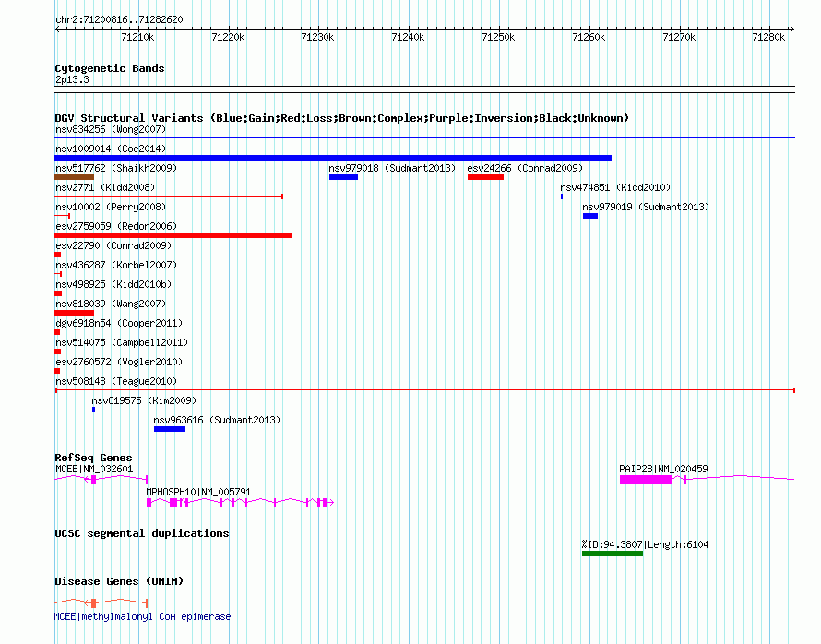The width and height of the screenshot is (821, 644).
Task: Click the MPHOSPH10 gene exon structure
Action: (x=241, y=503)
